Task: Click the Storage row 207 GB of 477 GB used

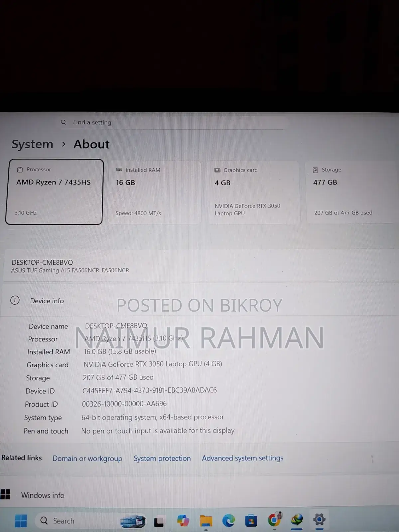Action: [x=118, y=377]
